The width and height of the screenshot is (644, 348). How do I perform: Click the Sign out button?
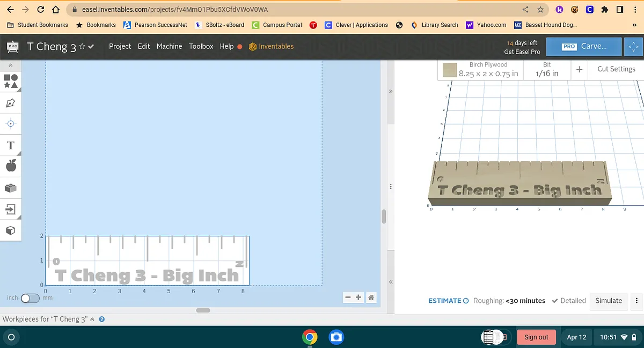(x=536, y=337)
